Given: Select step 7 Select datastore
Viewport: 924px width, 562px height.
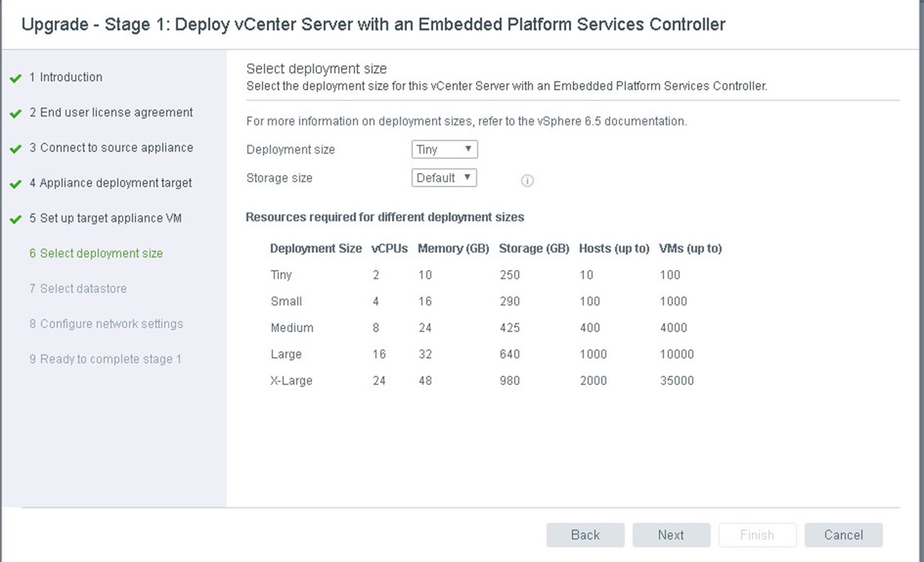Looking at the screenshot, I should 77,289.
